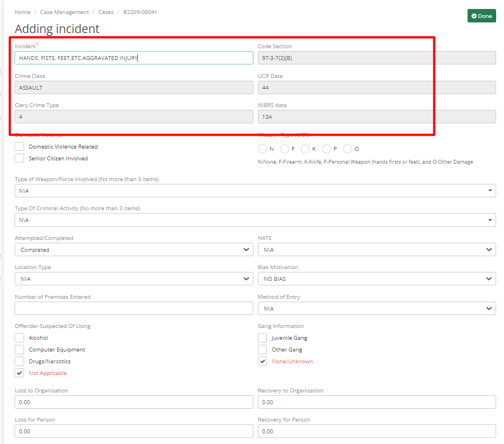Navigate to Case Management via breadcrumb
The width and height of the screenshot is (504, 444).
(64, 12)
